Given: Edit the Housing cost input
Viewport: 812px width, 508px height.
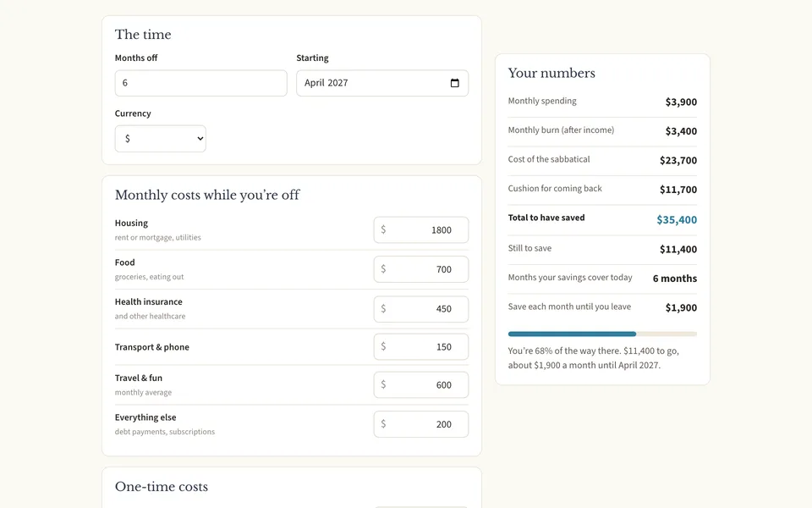Looking at the screenshot, I should 421,229.
